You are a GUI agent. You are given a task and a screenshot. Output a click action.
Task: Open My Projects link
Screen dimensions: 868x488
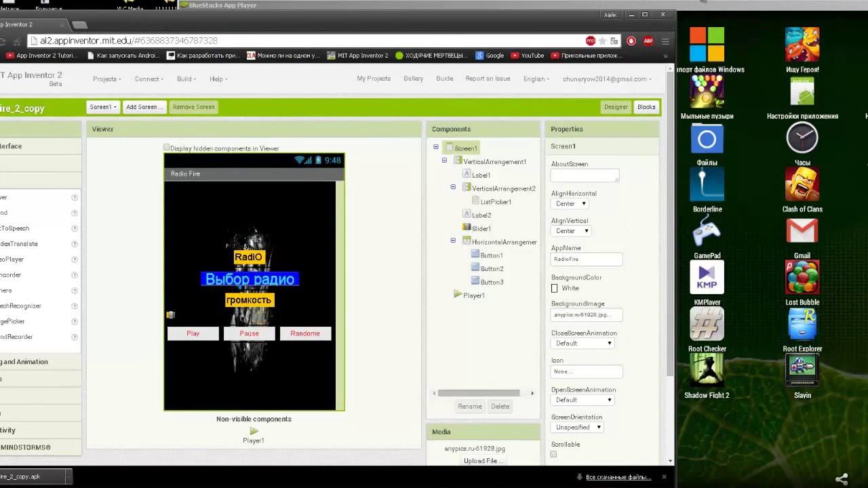click(x=374, y=79)
